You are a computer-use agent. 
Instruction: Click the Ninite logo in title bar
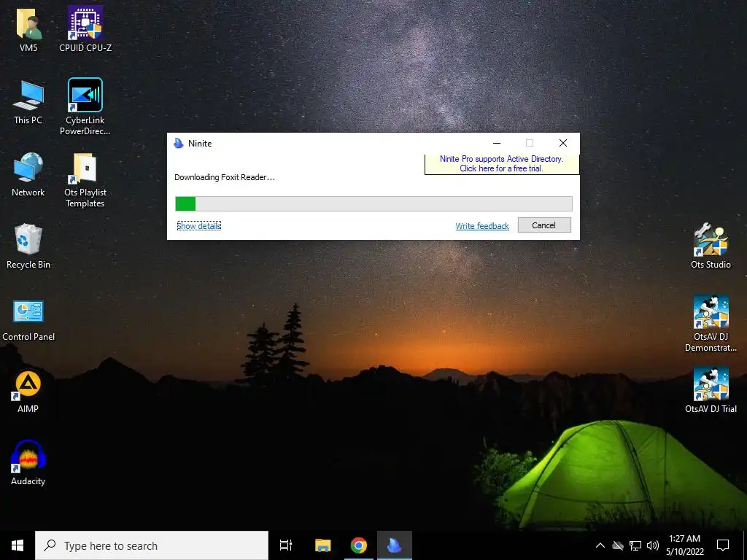[x=179, y=144]
